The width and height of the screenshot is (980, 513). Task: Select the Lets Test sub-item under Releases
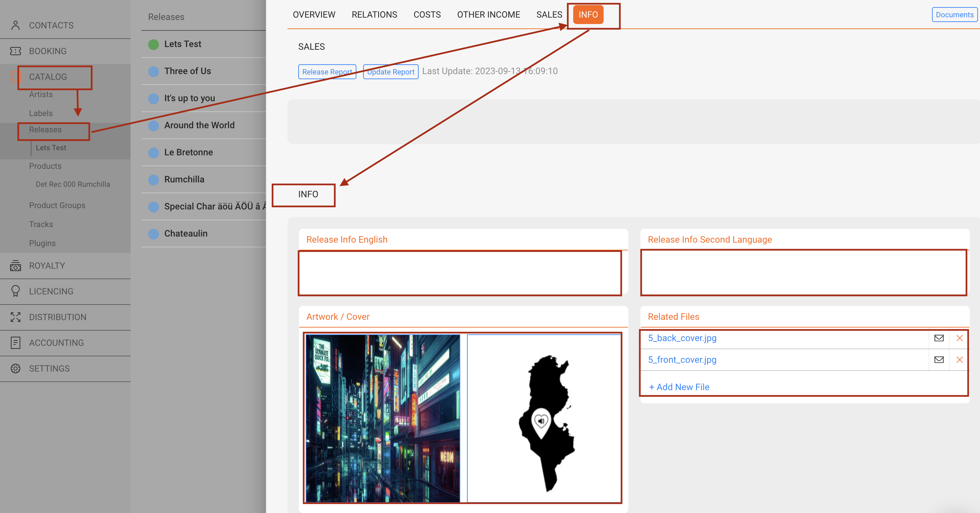click(51, 148)
